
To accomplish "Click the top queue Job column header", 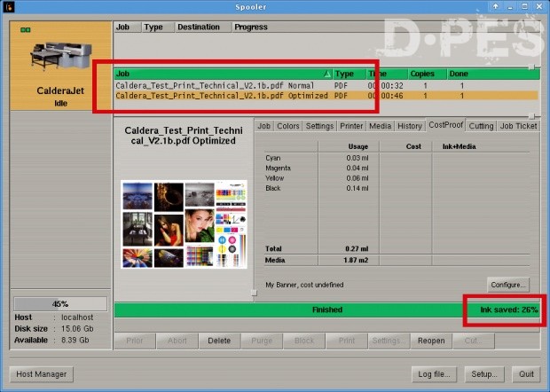I will coord(128,27).
